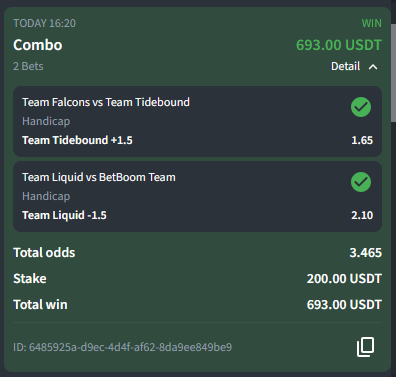396x377 pixels.
Task: Click the green checkmark for Liquid vs BetBoom
Action: coord(361,182)
